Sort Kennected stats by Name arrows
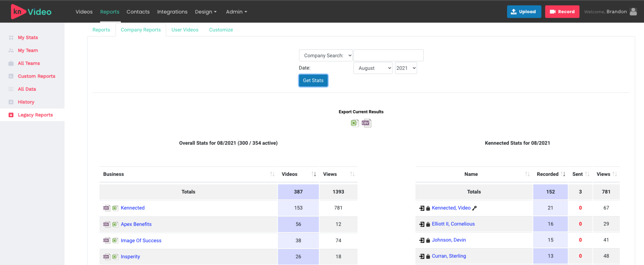 (x=527, y=174)
